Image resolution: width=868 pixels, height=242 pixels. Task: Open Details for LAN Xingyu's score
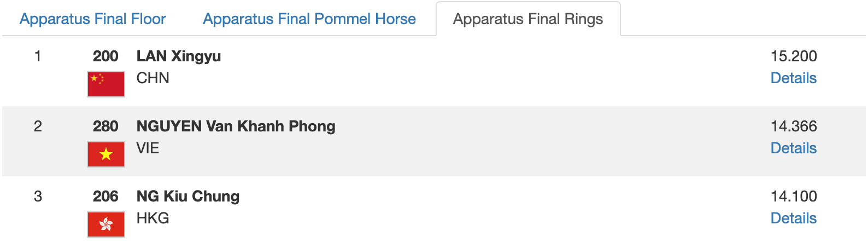point(793,78)
